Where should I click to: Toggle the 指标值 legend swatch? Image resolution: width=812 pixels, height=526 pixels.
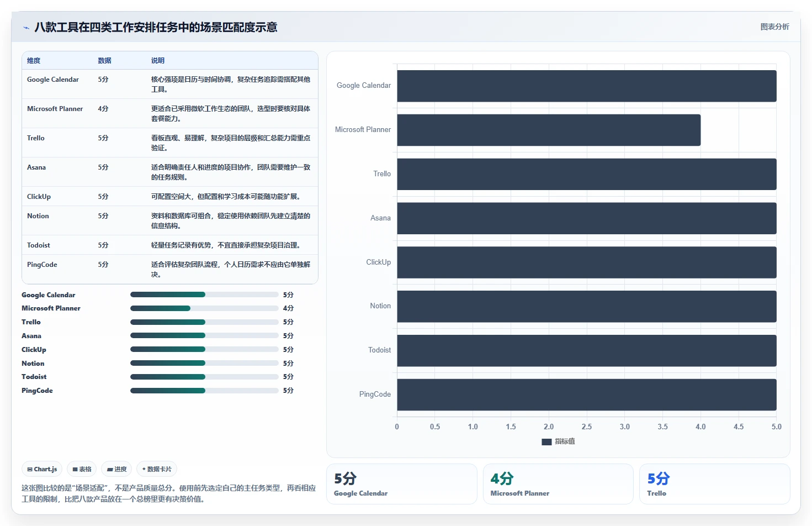click(x=546, y=441)
